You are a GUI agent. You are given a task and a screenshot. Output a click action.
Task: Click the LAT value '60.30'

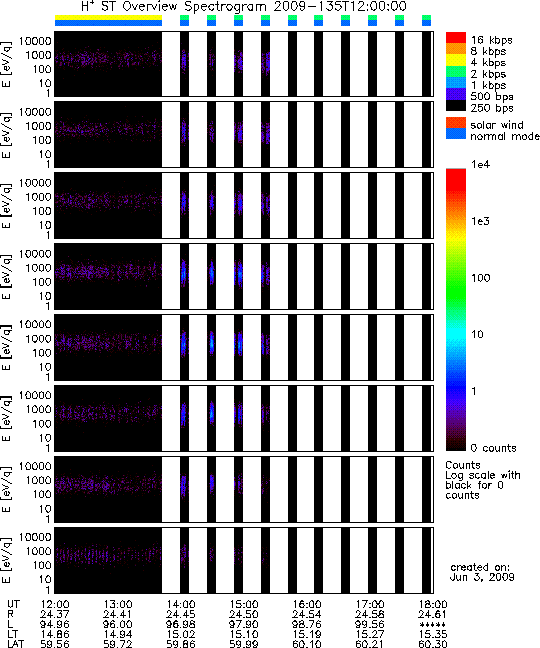click(x=433, y=644)
